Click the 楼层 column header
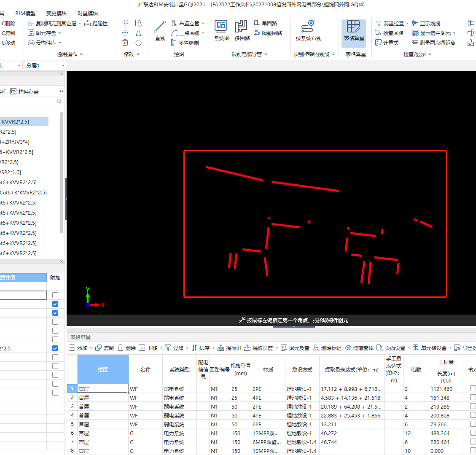The height and width of the screenshot is (455, 476). [x=103, y=369]
